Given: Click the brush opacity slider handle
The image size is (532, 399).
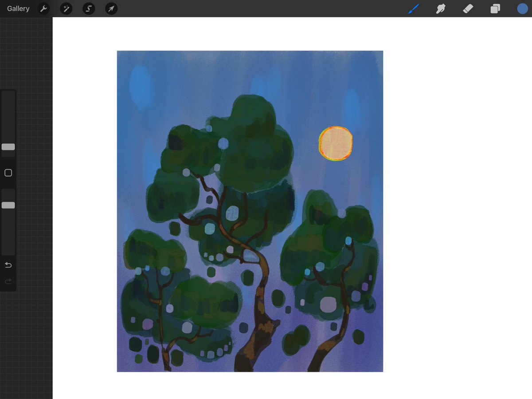Looking at the screenshot, I should click(8, 205).
